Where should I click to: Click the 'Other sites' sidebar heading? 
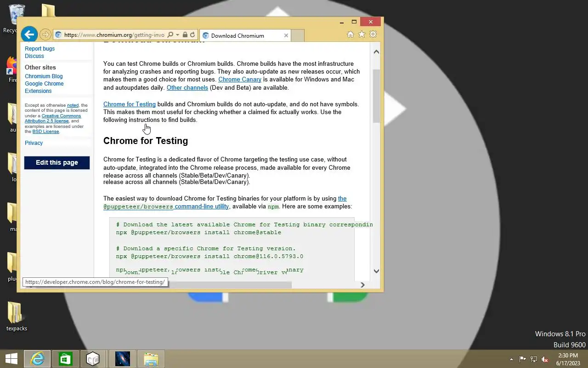coord(40,67)
